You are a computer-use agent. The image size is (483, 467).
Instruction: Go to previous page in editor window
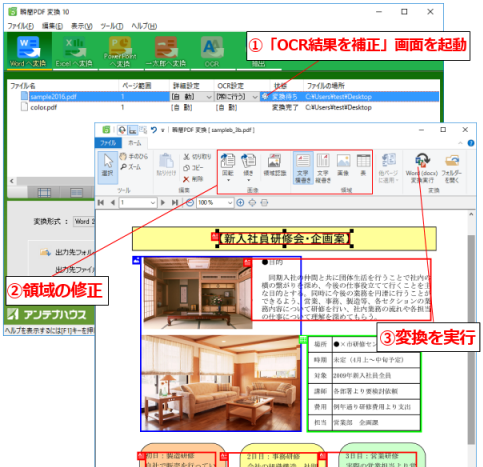(x=113, y=202)
